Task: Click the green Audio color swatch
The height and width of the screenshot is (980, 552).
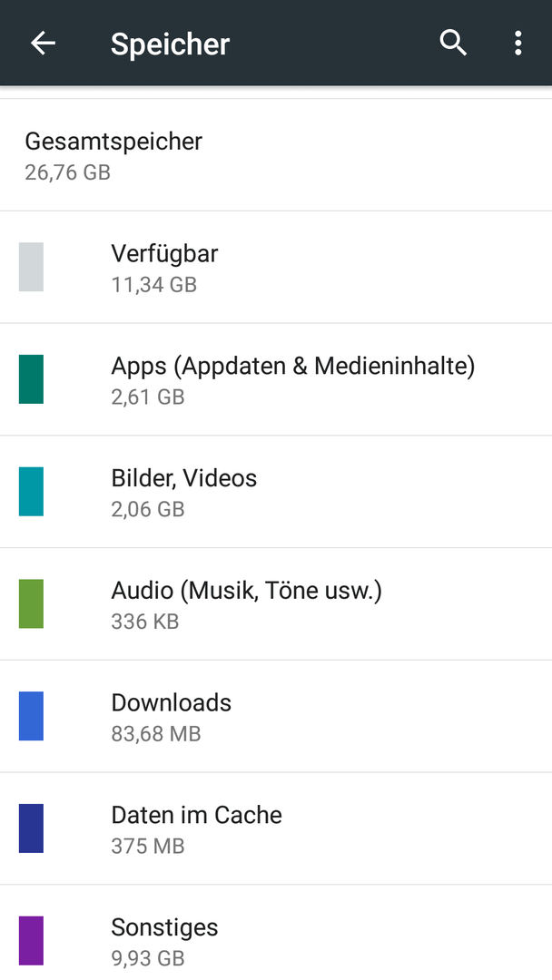Action: 31,603
